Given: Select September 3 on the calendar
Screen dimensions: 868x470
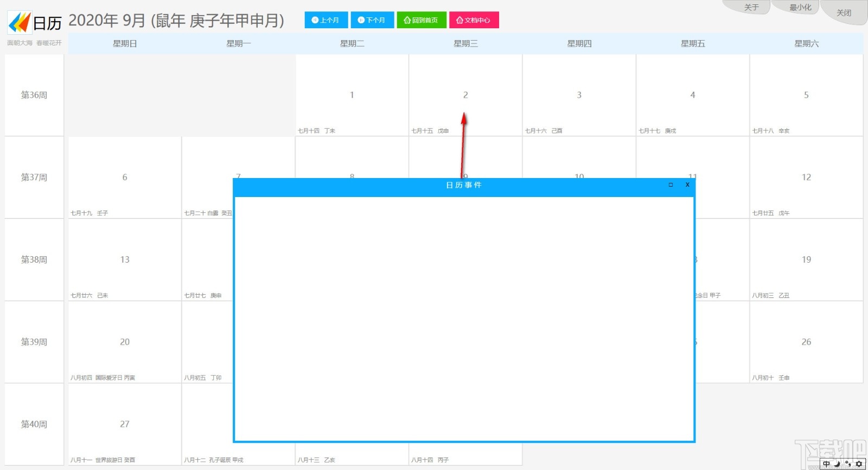Looking at the screenshot, I should click(x=579, y=95).
